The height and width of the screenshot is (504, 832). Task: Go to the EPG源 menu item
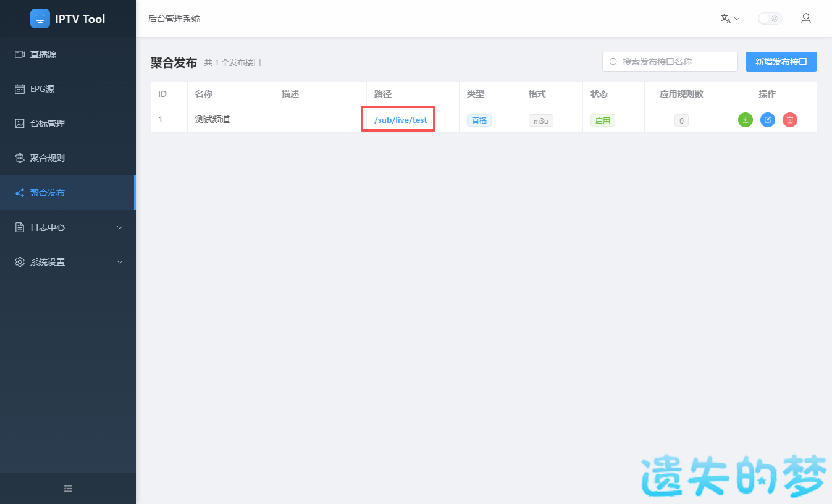click(x=68, y=89)
